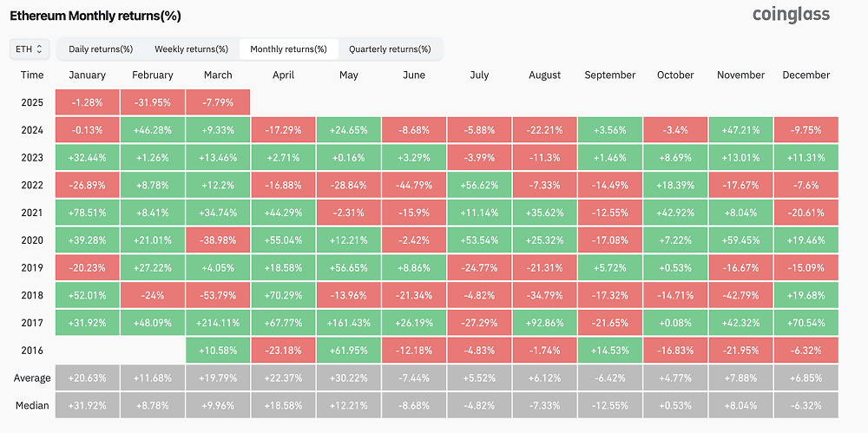Click the December column header
868x433 pixels.
click(806, 75)
